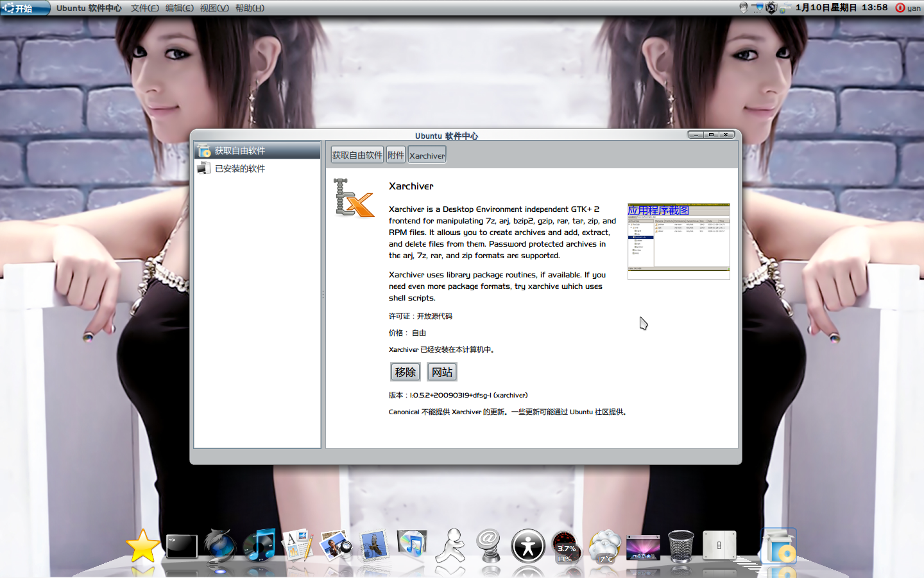Open the photo viewer icon with magnifier
924x578 pixels.
[x=336, y=545]
